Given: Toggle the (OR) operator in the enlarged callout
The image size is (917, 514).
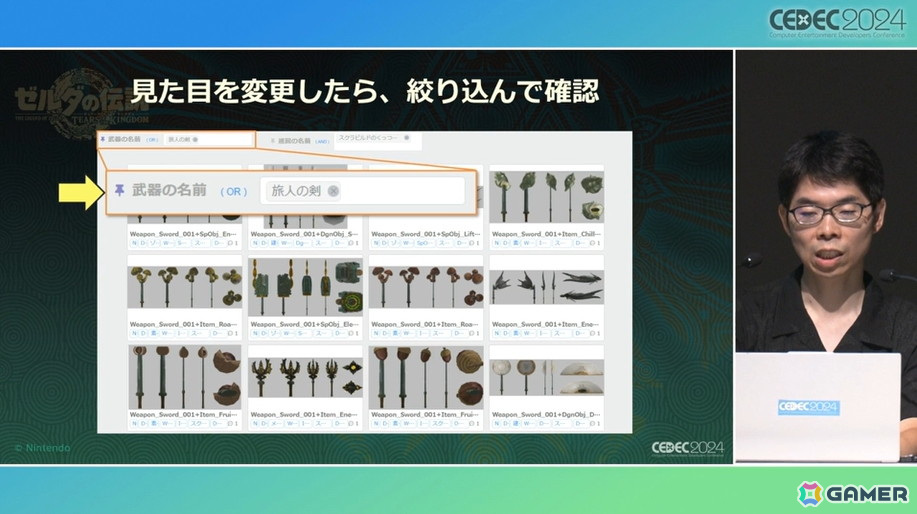Looking at the screenshot, I should [x=233, y=191].
